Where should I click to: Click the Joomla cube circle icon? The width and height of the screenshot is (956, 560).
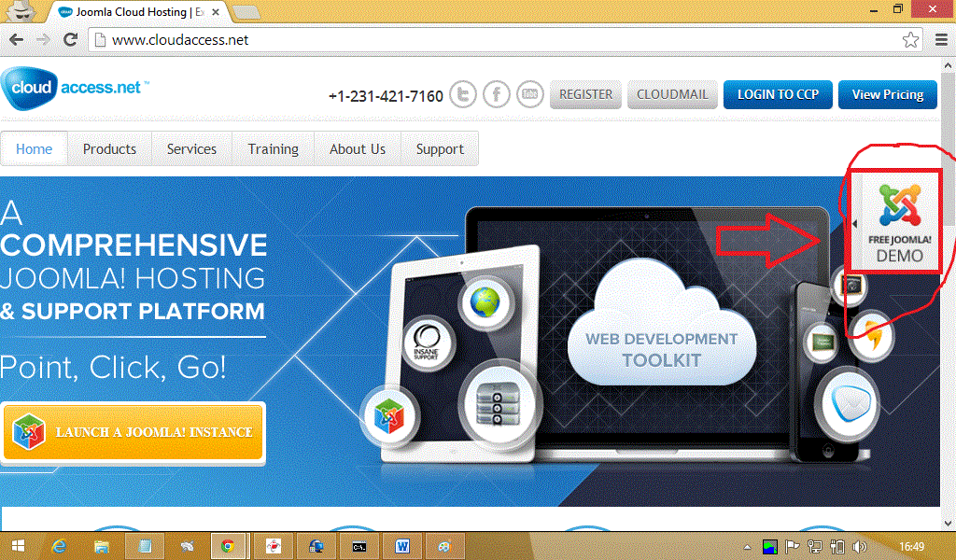click(x=390, y=418)
